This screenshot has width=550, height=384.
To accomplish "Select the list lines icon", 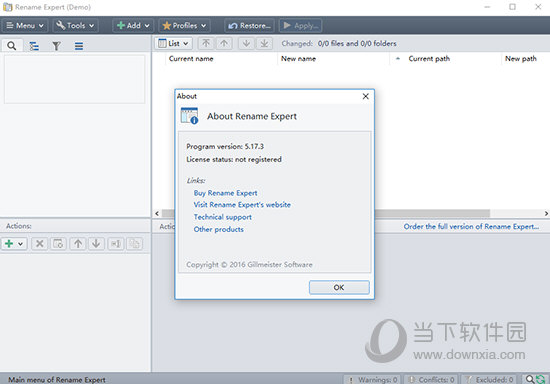I will click(x=79, y=46).
